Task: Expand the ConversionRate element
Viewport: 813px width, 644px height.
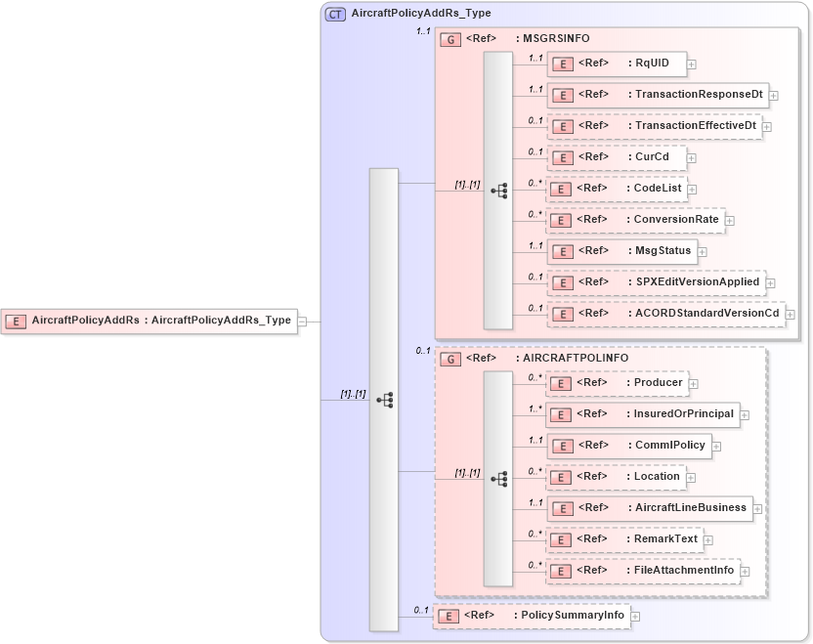Action: [x=730, y=220]
